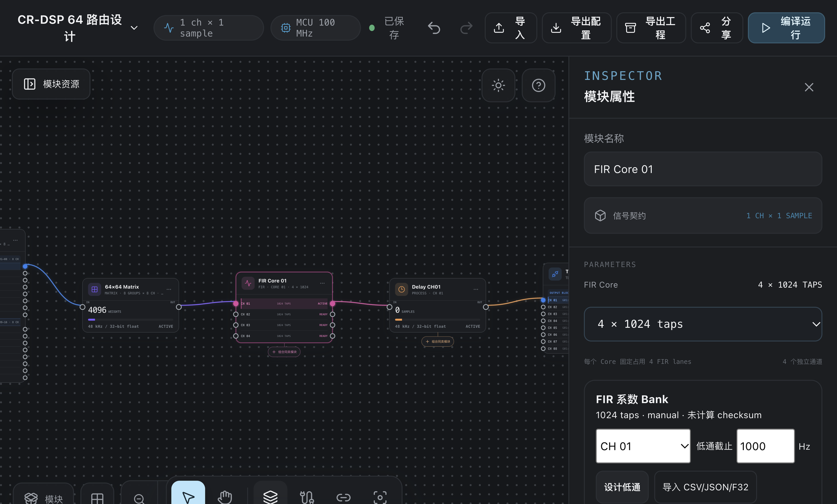The image size is (837, 504).
Task: Open the project name dropdown chevron
Action: [x=134, y=28]
